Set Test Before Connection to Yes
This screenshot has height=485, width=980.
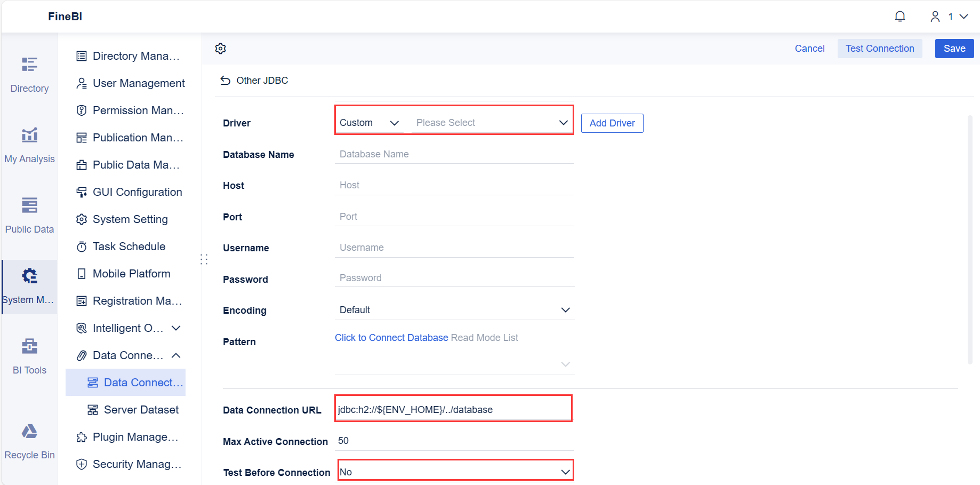(x=455, y=471)
